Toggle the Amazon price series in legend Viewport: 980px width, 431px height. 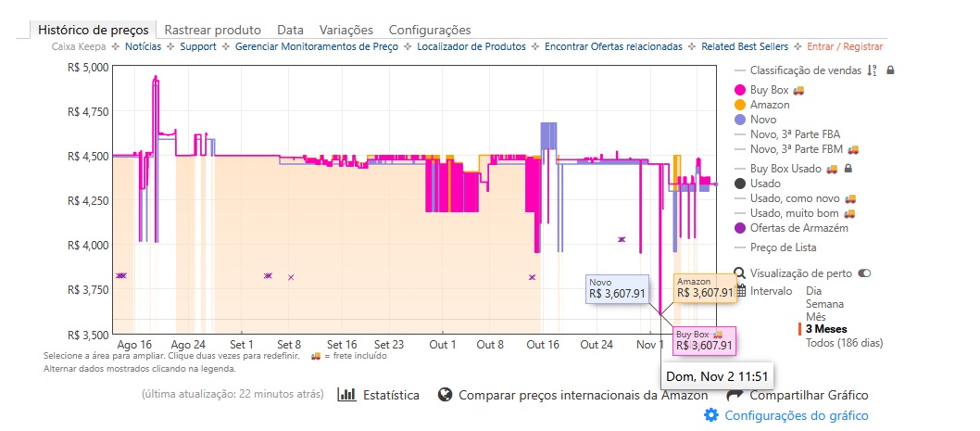coord(769,106)
